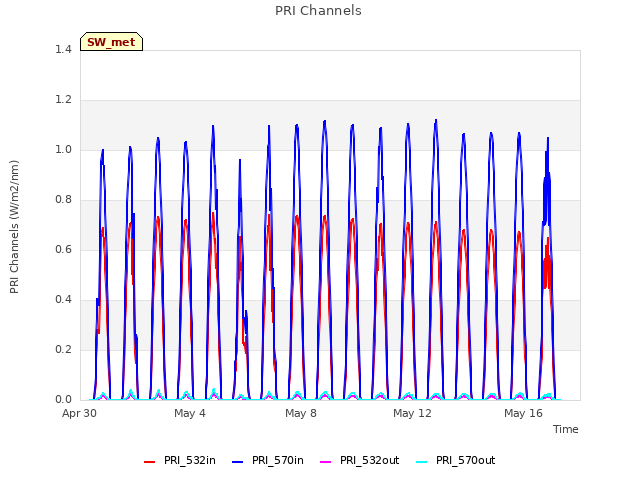Click the Time x-axis label
640x480 pixels.
coord(565,429)
